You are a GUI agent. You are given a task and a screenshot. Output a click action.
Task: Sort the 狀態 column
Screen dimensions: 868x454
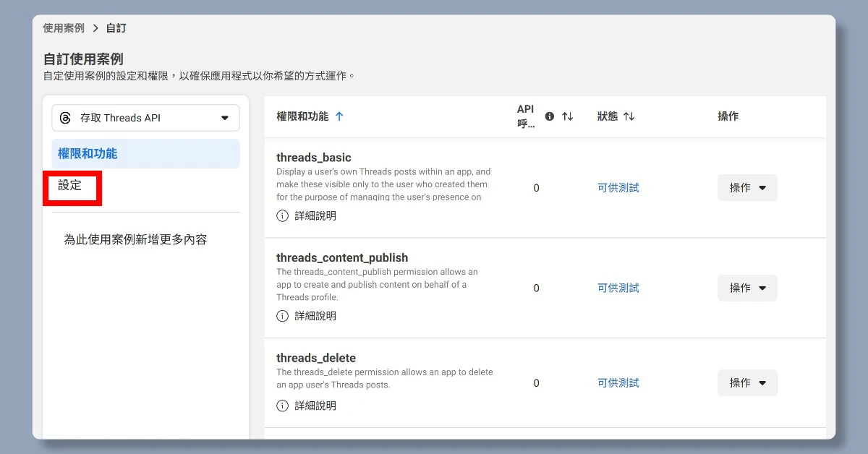pyautogui.click(x=629, y=116)
